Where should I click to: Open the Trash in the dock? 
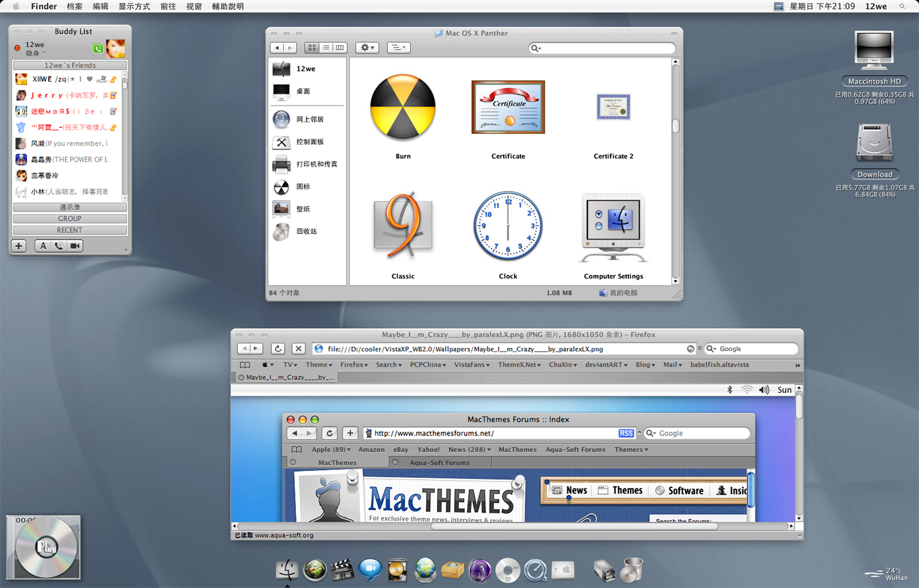pyautogui.click(x=631, y=570)
